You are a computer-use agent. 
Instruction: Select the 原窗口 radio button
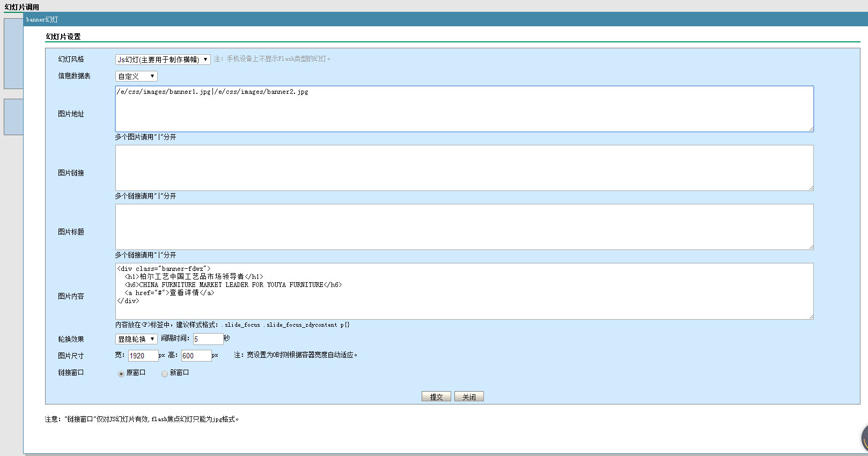click(x=121, y=374)
